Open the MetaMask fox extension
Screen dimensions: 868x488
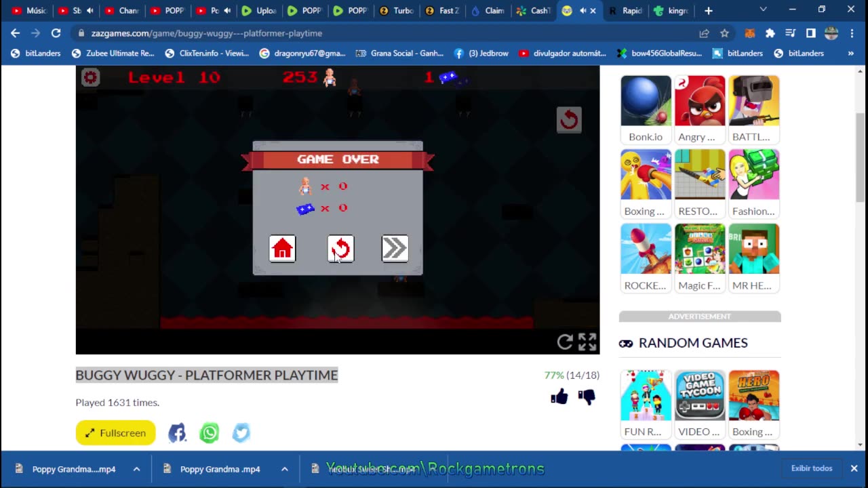click(x=750, y=33)
